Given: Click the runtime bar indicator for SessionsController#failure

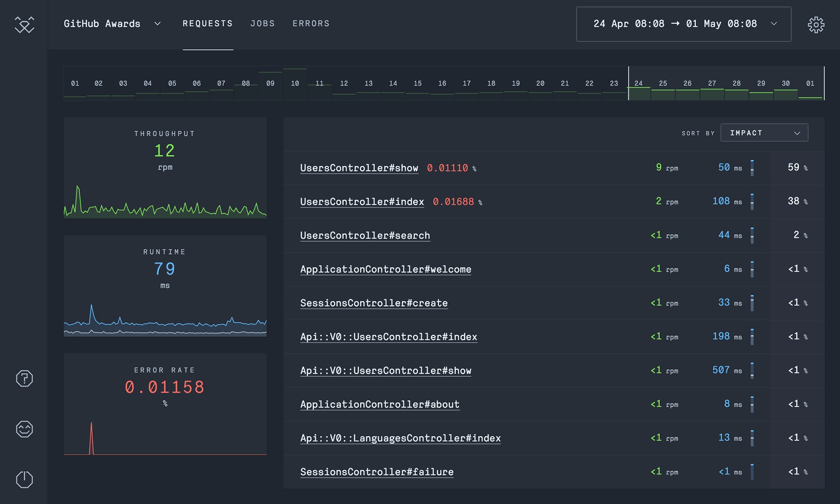Looking at the screenshot, I should pos(752,472).
